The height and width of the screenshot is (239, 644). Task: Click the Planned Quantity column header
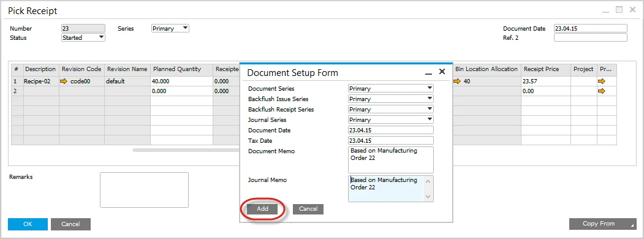pos(181,69)
